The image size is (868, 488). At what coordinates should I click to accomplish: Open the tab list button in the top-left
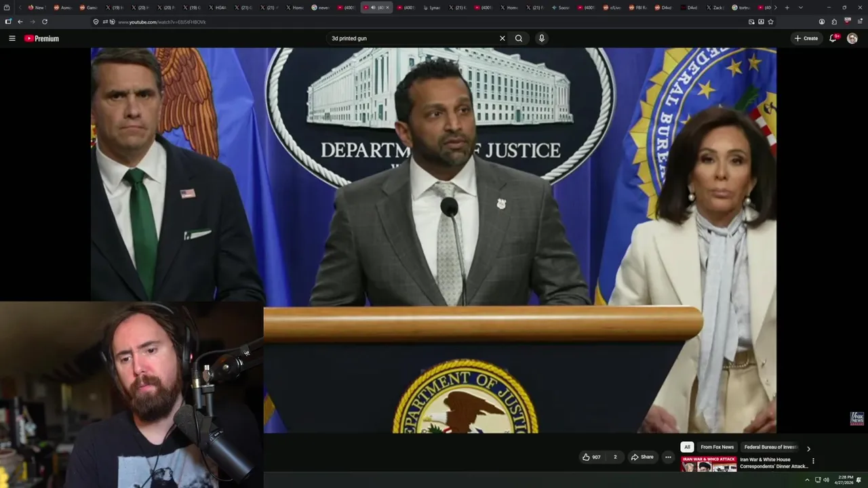point(7,7)
